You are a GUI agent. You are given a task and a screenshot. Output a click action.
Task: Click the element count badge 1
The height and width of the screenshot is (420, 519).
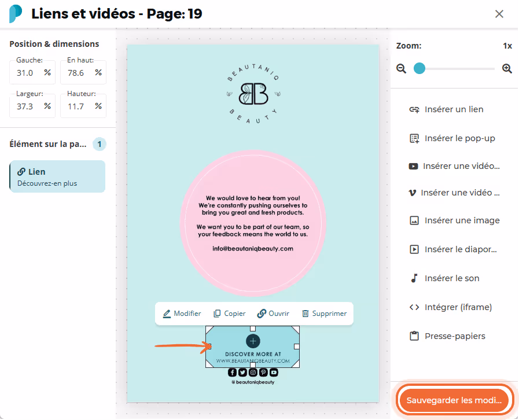100,144
